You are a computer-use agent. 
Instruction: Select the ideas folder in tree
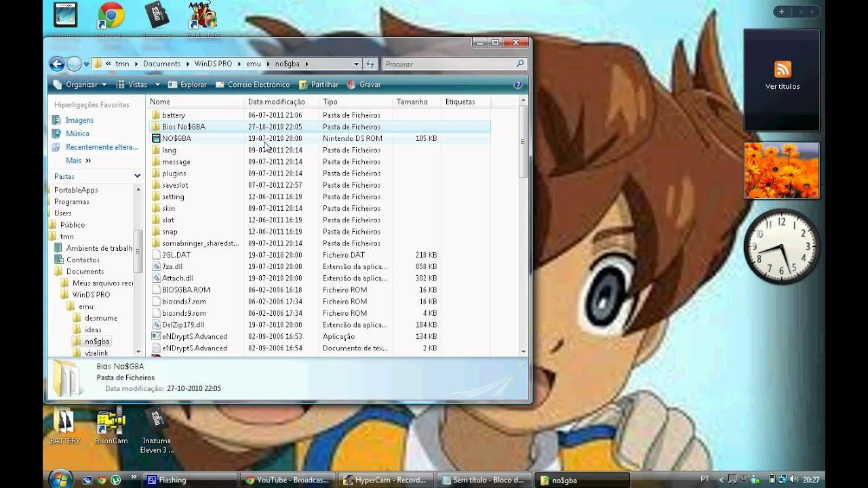[x=93, y=329]
